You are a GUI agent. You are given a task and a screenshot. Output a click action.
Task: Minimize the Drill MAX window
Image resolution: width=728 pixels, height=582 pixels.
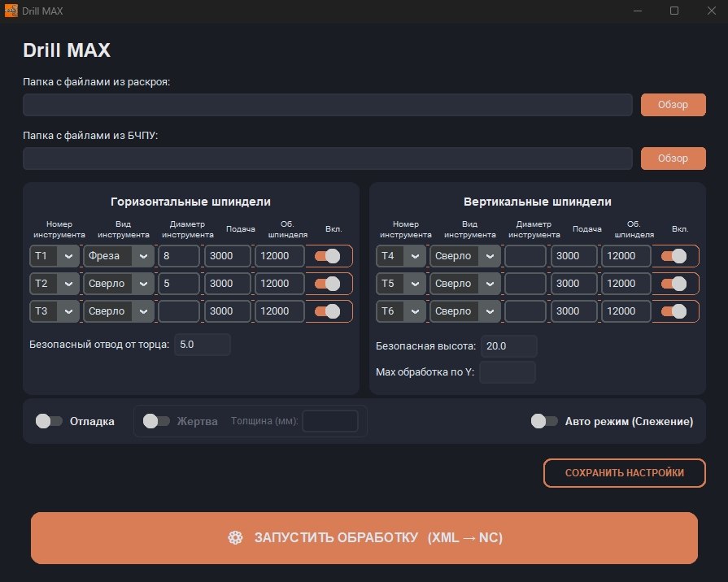(x=638, y=11)
